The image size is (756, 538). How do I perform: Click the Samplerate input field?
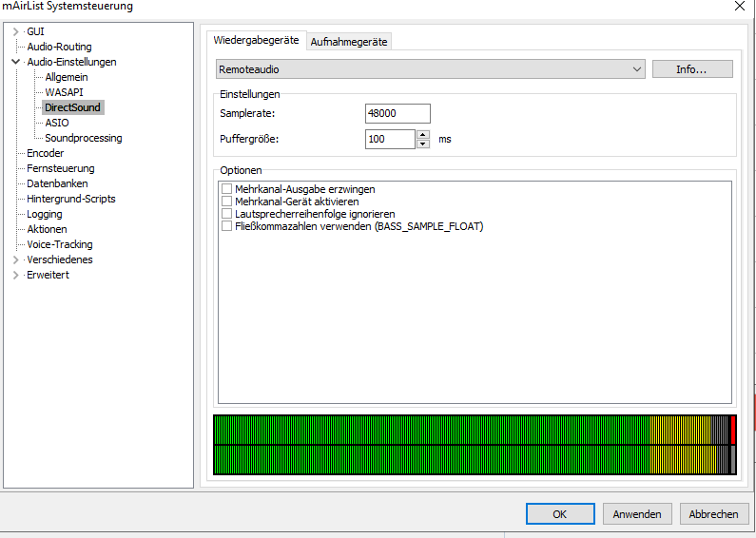397,114
